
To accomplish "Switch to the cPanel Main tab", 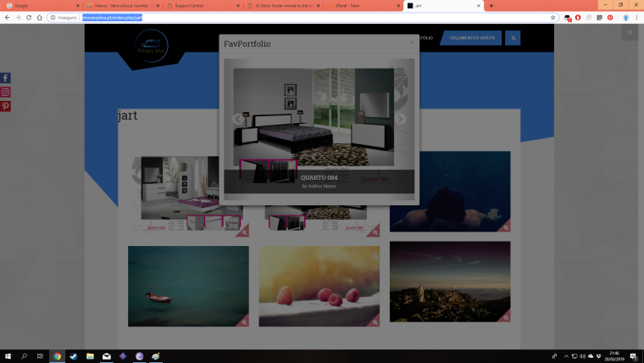I will coord(363,6).
